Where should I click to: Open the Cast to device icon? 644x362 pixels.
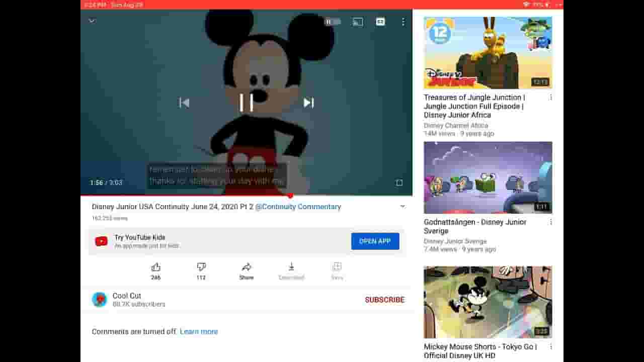(358, 22)
